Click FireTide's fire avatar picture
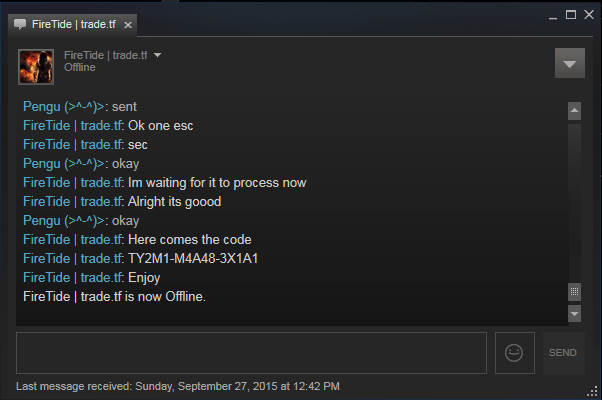The height and width of the screenshot is (400, 602). (x=36, y=67)
